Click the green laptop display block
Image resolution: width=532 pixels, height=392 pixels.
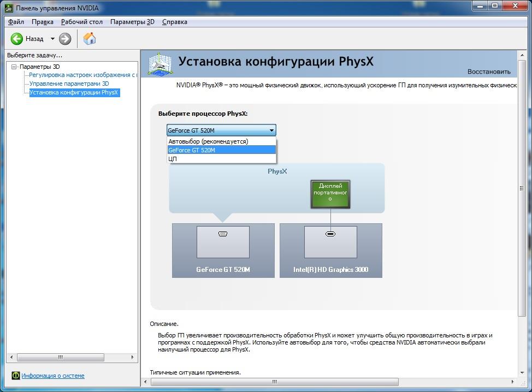[x=330, y=194]
